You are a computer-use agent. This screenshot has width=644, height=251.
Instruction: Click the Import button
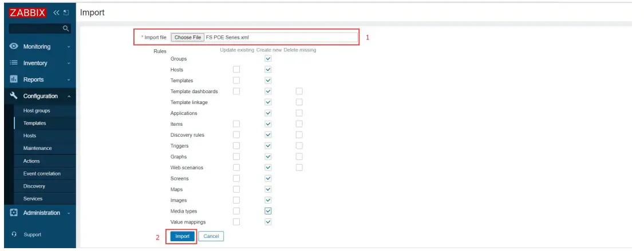click(x=182, y=236)
